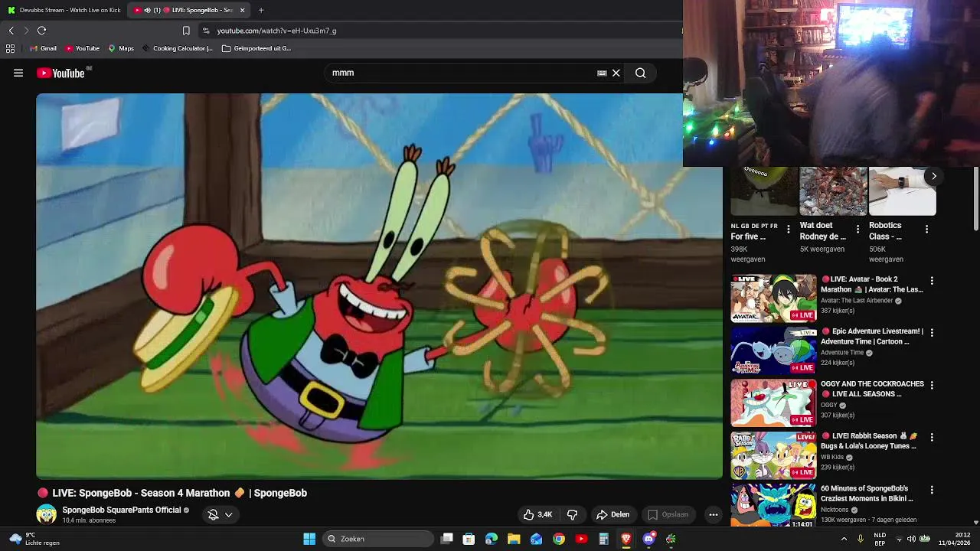Clear the search text with the X icon
The image size is (980, 551).
[616, 73]
